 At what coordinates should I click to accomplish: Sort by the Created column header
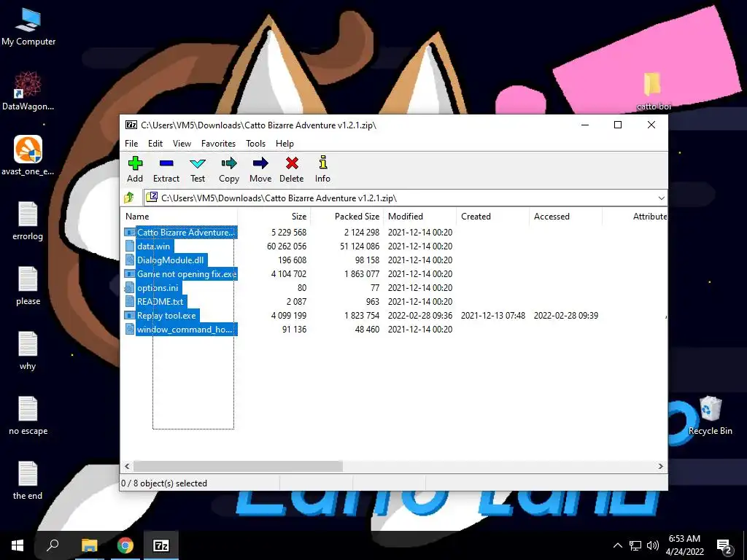point(492,216)
